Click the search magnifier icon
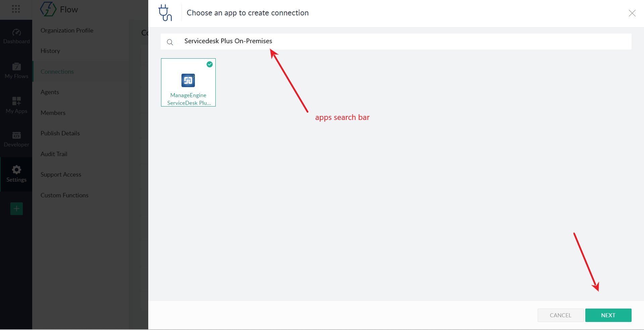644x330 pixels. 170,42
